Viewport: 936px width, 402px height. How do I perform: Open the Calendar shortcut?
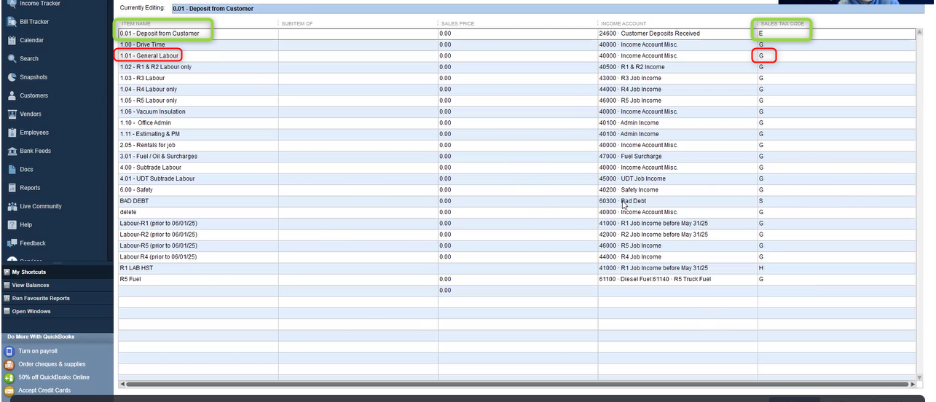(x=31, y=40)
